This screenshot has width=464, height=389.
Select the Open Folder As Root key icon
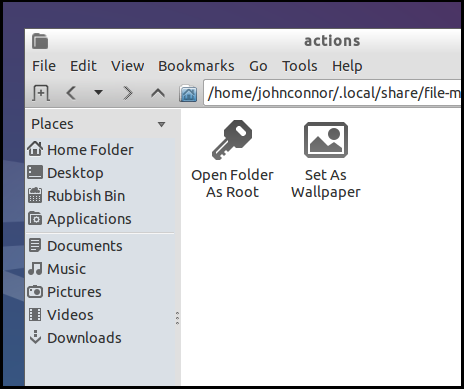(232, 140)
